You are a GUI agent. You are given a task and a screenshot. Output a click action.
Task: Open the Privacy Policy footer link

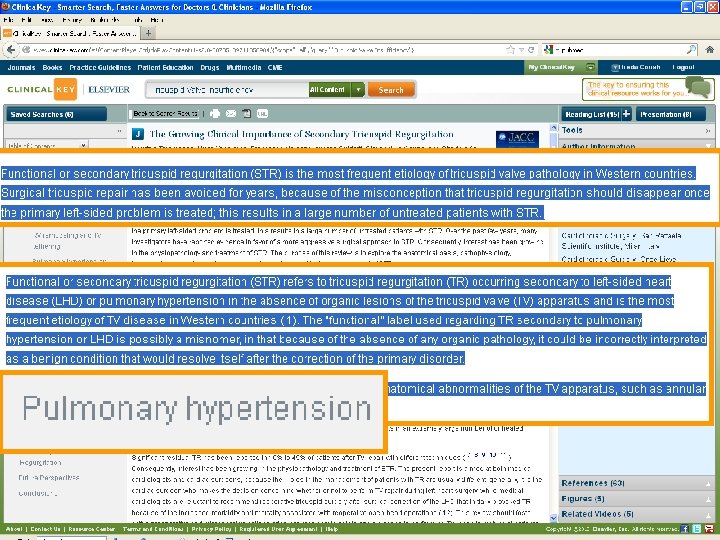click(x=211, y=529)
